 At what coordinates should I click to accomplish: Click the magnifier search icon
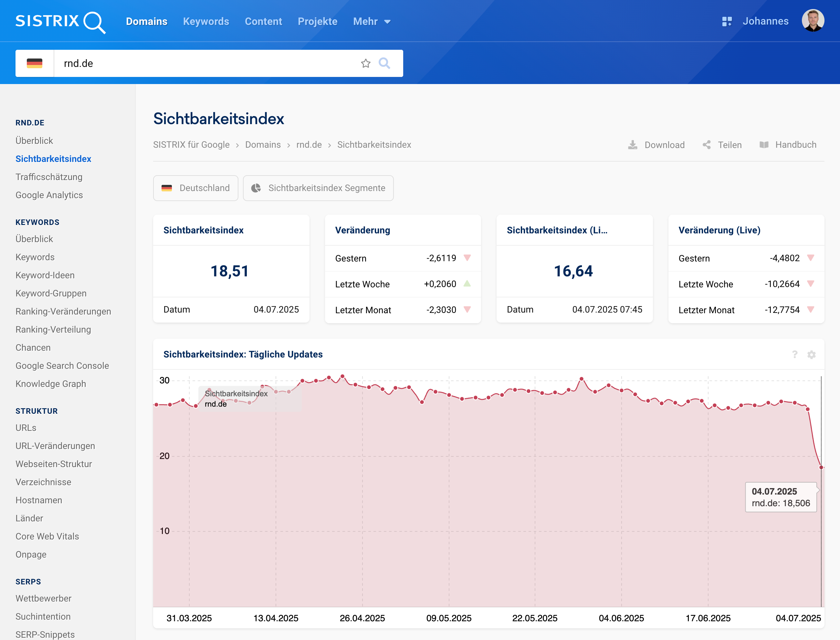pyautogui.click(x=384, y=63)
